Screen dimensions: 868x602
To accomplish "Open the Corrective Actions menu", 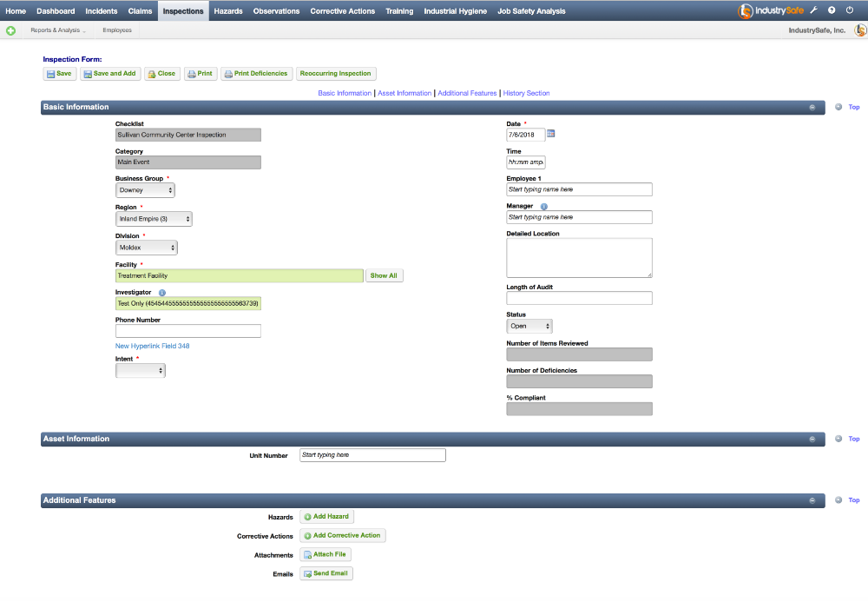I will (343, 11).
